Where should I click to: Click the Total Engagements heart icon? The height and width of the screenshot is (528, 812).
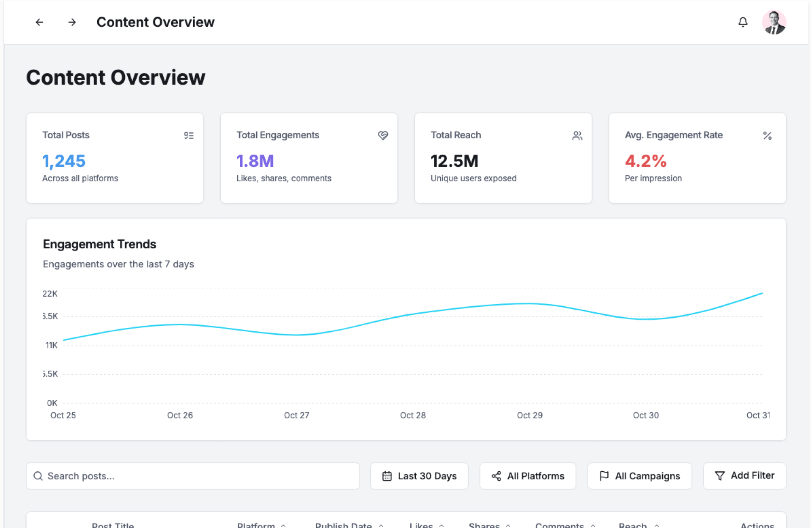click(383, 135)
